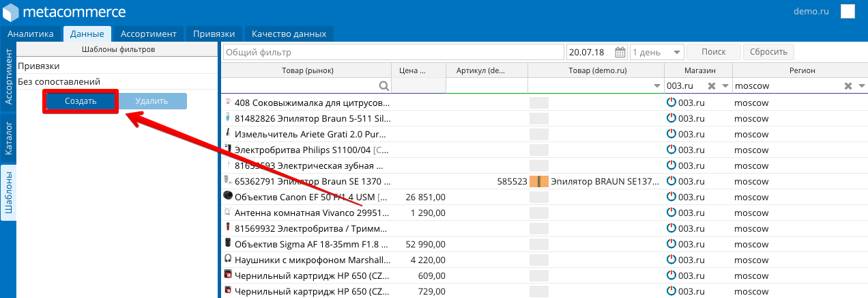
Task: Open the calendar date picker icon
Action: coord(620,52)
